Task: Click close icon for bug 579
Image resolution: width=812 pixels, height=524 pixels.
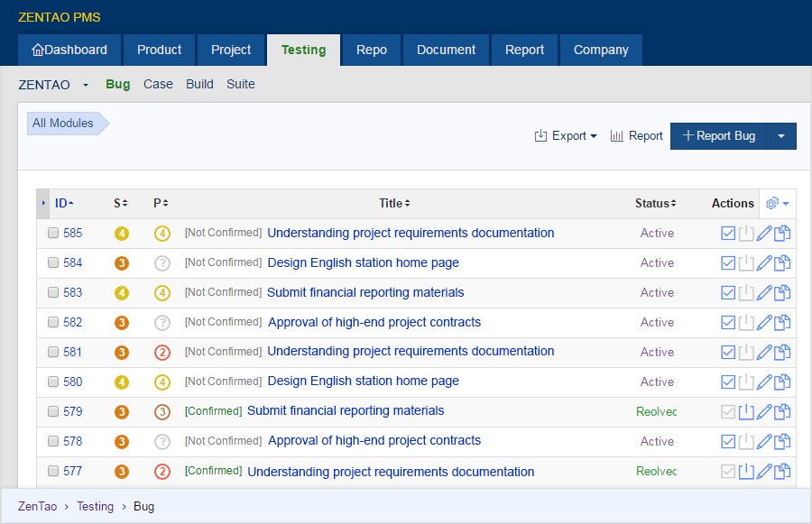Action: tap(746, 412)
